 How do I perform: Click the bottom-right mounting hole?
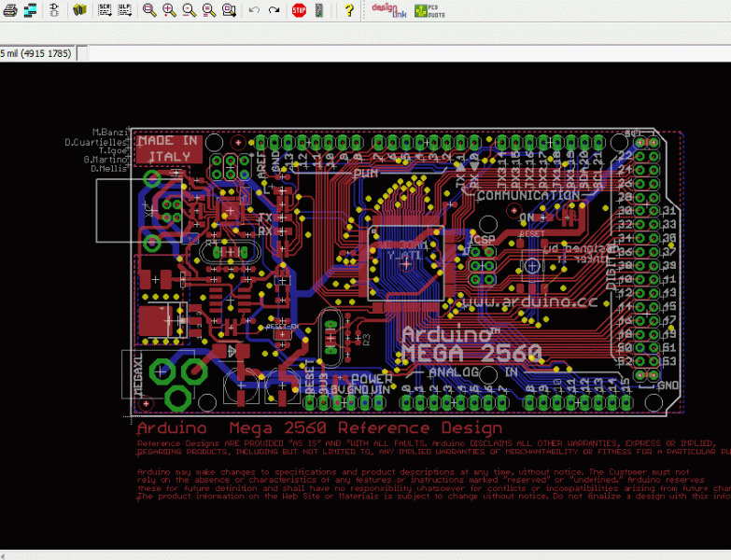(x=654, y=403)
